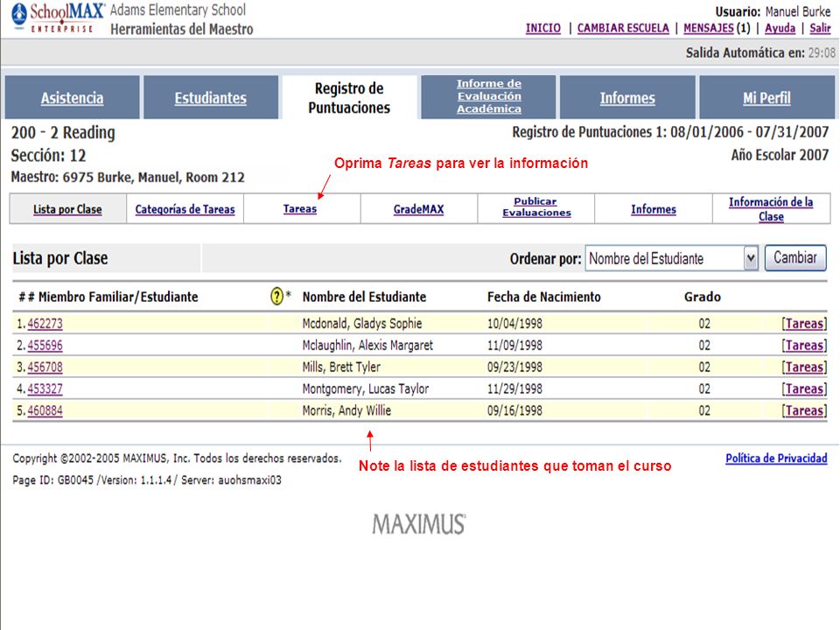Click the INICIO link
This screenshot has height=630, width=840.
click(x=543, y=28)
